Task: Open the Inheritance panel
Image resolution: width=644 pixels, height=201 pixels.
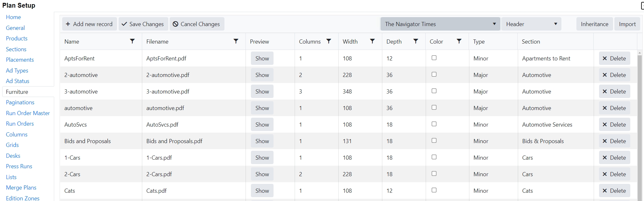Action: (594, 24)
